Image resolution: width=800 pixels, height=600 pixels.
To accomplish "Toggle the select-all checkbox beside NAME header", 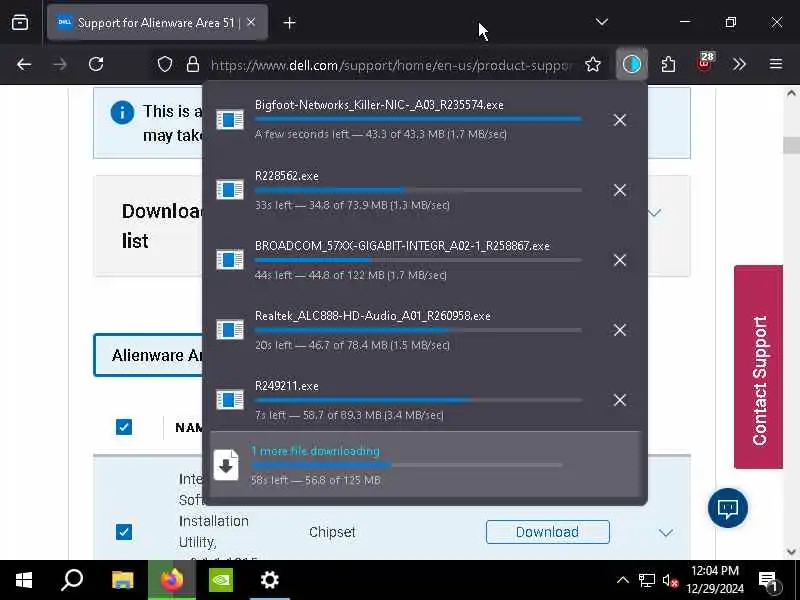I will pyautogui.click(x=123, y=427).
